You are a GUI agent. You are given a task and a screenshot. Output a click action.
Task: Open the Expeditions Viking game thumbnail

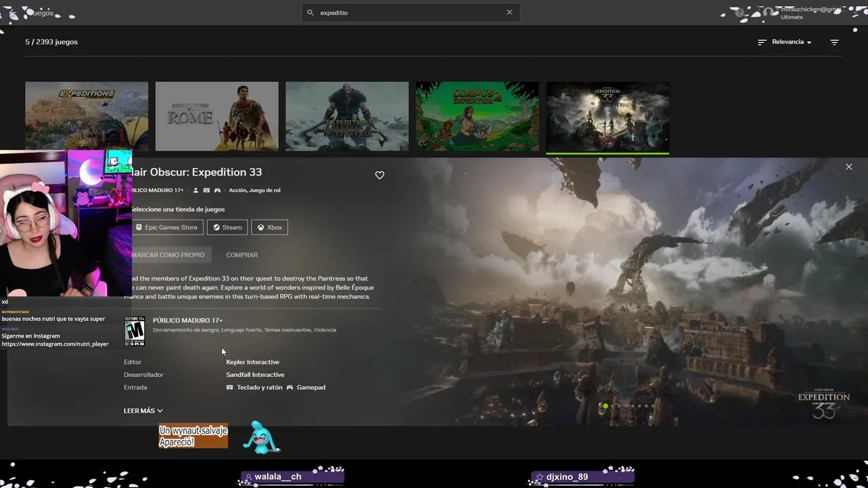click(x=347, y=117)
